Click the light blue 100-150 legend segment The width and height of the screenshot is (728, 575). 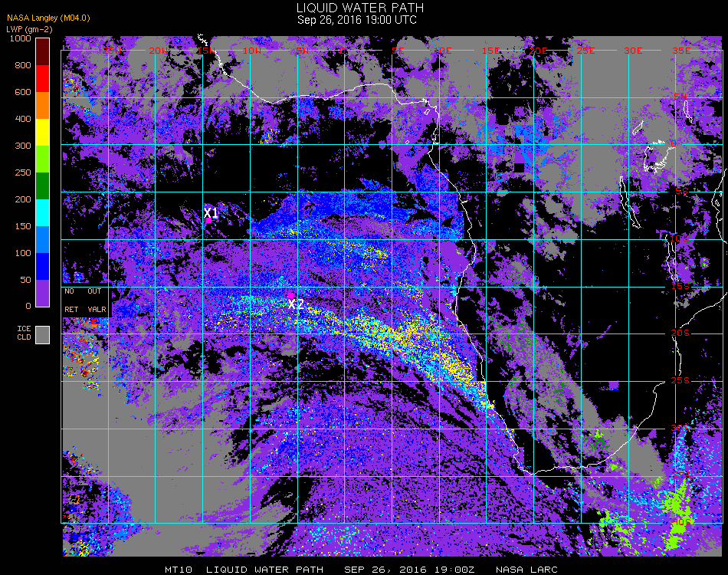43,240
